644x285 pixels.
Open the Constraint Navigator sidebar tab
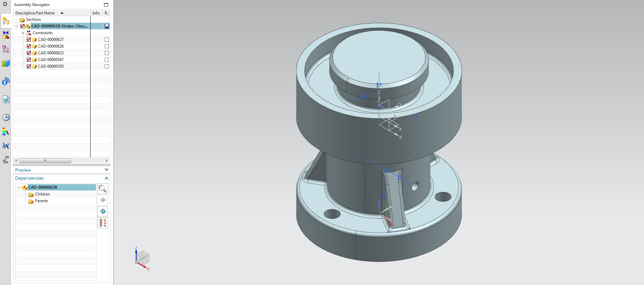pyautogui.click(x=6, y=35)
